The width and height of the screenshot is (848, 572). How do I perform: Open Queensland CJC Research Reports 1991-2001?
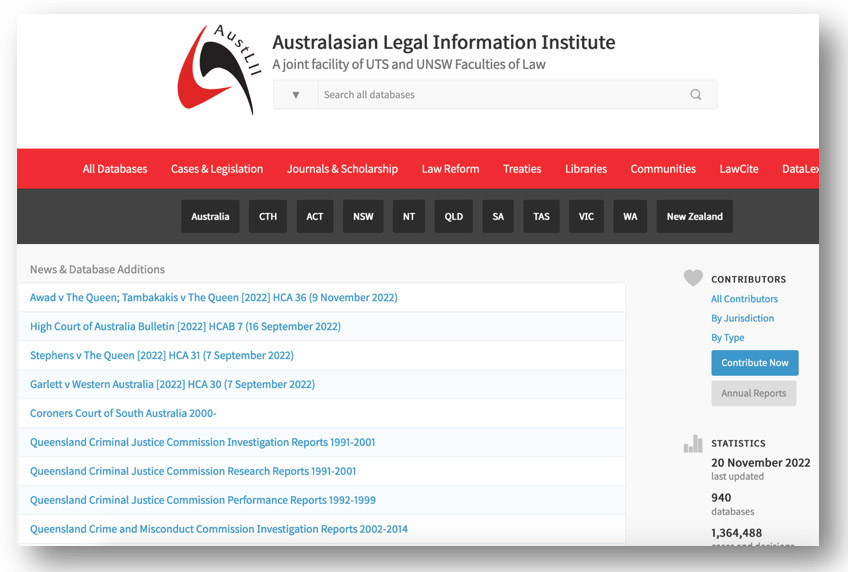point(193,471)
